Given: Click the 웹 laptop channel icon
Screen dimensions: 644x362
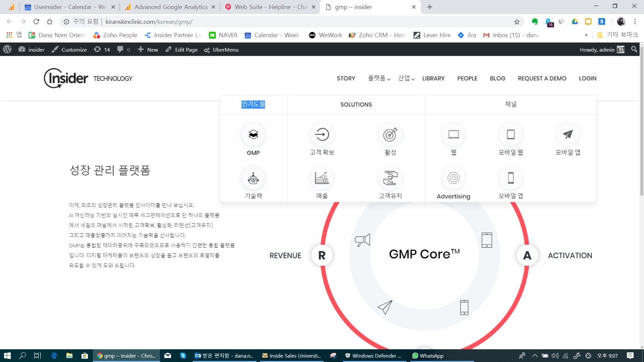Looking at the screenshot, I should [x=454, y=134].
